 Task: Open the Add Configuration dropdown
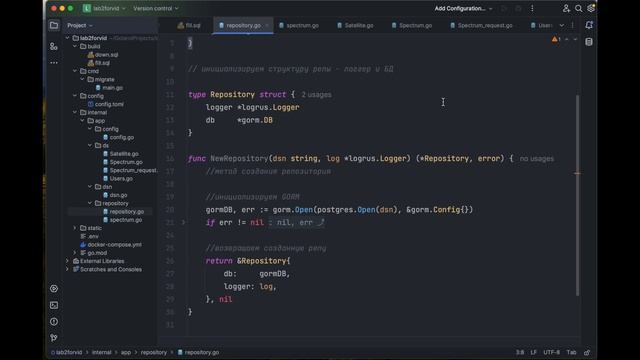[463, 8]
